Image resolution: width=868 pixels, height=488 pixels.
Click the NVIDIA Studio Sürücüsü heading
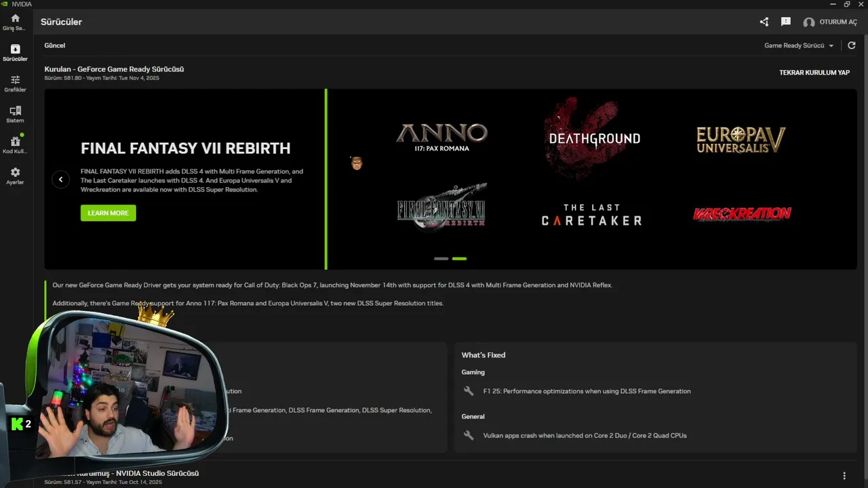click(157, 473)
